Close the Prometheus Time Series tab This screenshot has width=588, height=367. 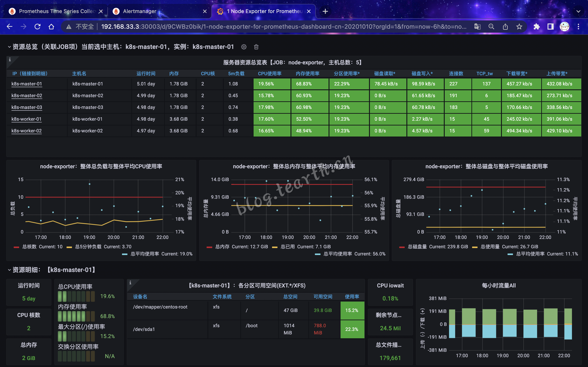click(x=101, y=11)
